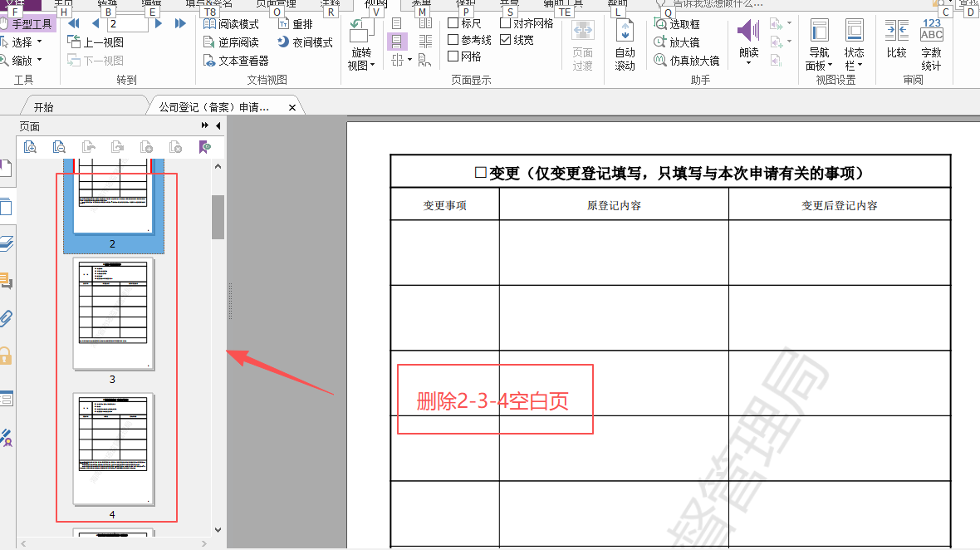The image size is (980, 550).
Task: Open the 导航面板 navigation panels dropdown
Action: point(819,45)
